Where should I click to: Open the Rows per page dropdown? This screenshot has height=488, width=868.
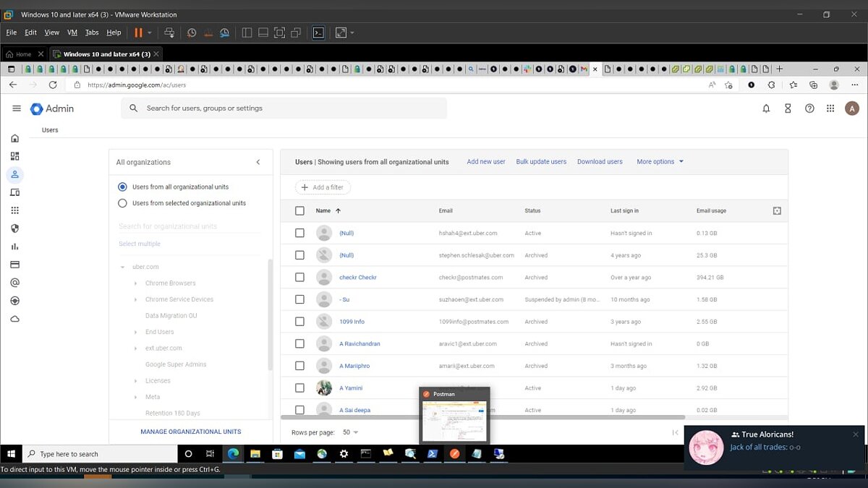(x=351, y=432)
